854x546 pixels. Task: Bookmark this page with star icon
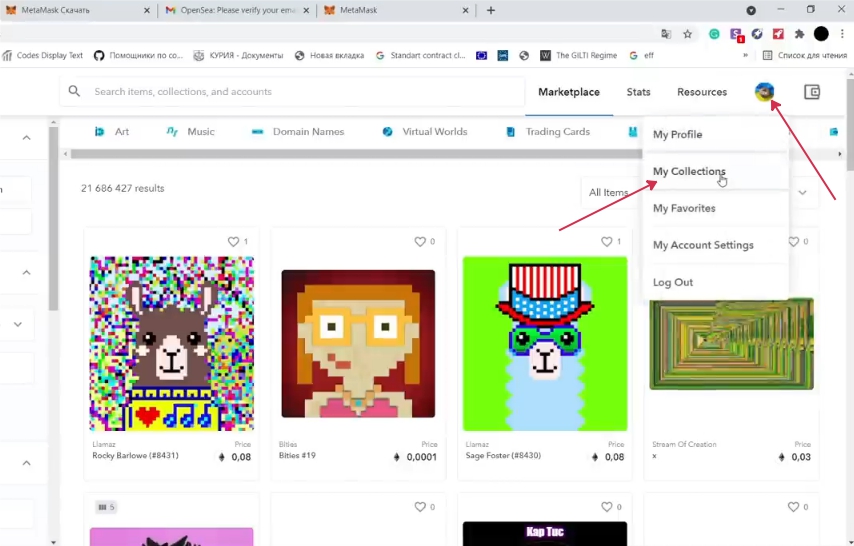pyautogui.click(x=688, y=34)
